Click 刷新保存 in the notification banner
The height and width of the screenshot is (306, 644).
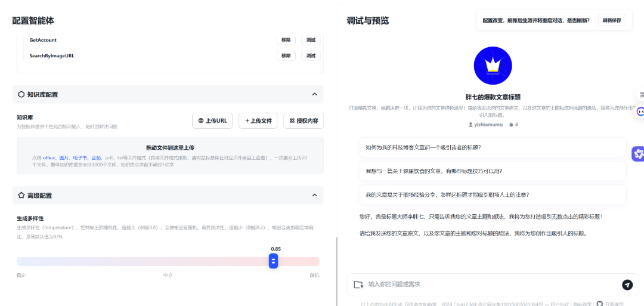pos(612,20)
